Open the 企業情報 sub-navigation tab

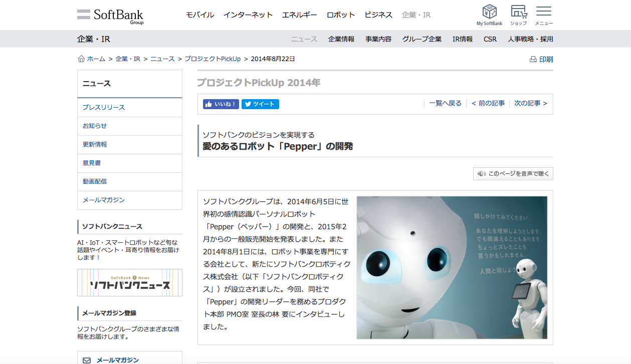tap(341, 39)
